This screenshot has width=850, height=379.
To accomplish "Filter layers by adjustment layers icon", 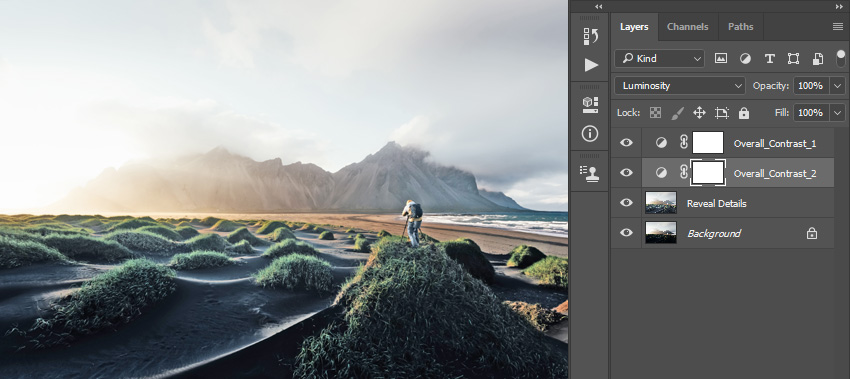I will (x=745, y=59).
